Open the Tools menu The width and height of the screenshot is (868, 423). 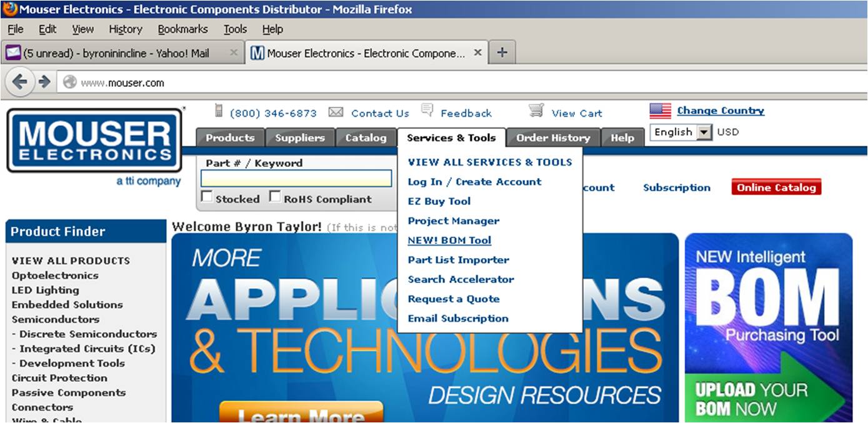pos(236,29)
